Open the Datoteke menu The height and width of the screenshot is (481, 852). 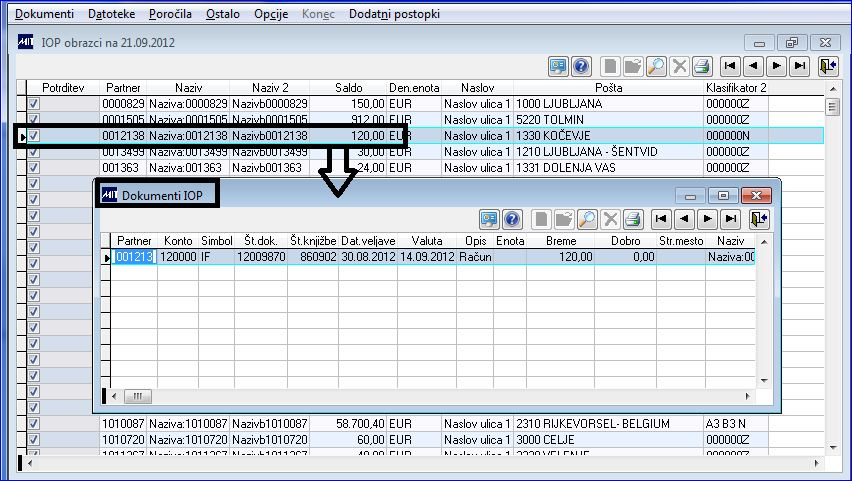tap(111, 14)
